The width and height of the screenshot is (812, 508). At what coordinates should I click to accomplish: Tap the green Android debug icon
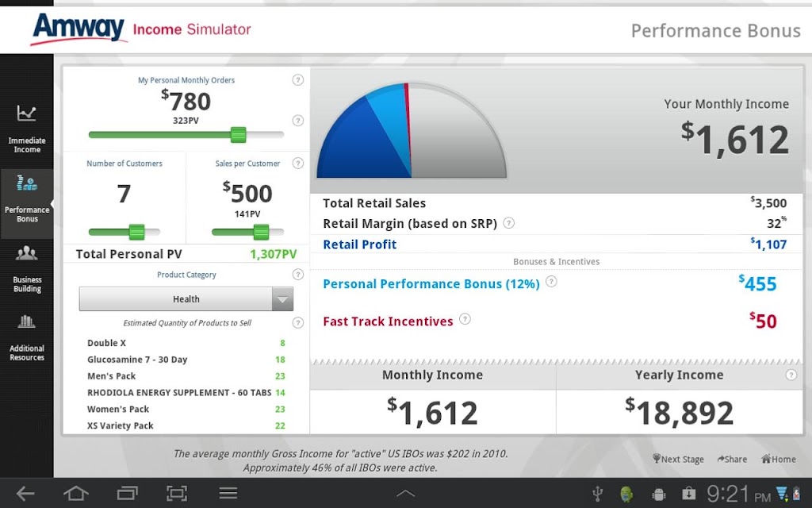point(626,494)
